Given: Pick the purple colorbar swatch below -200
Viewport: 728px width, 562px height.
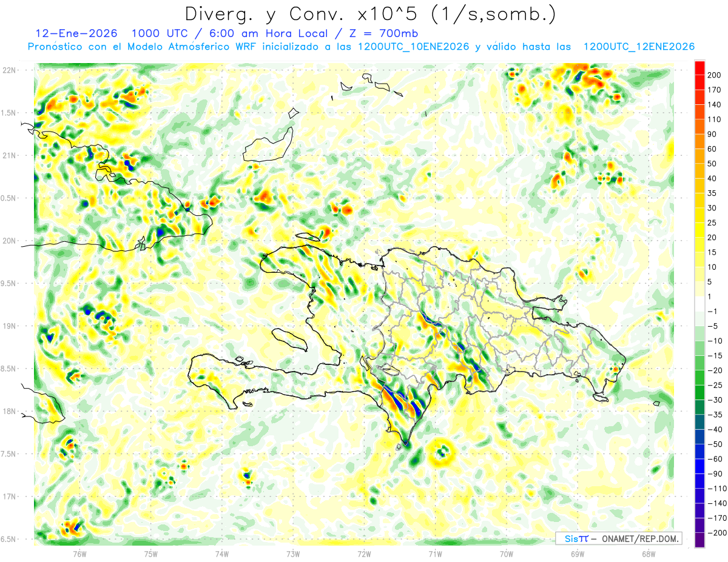Looking at the screenshot, I should (x=699, y=541).
